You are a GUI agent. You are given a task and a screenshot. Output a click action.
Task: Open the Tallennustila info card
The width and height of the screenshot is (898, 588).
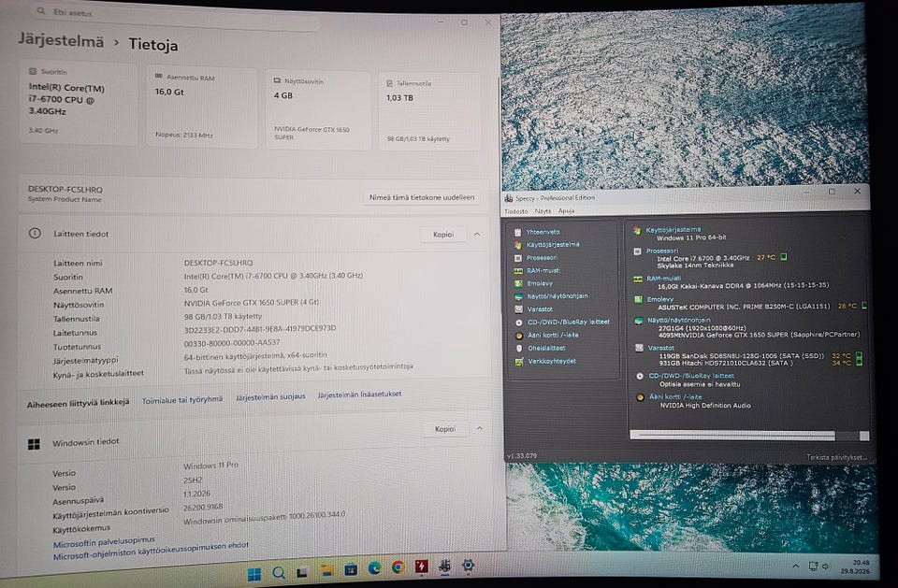[x=429, y=112]
